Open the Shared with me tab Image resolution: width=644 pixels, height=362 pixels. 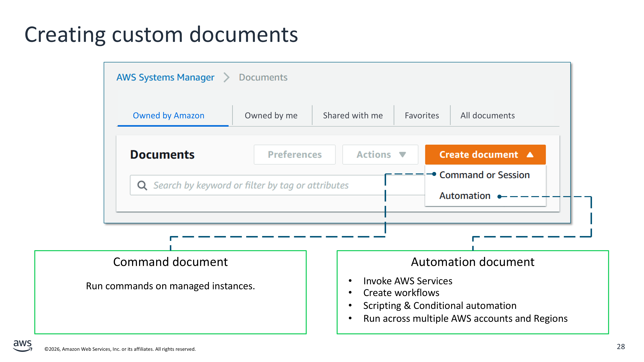click(x=353, y=116)
